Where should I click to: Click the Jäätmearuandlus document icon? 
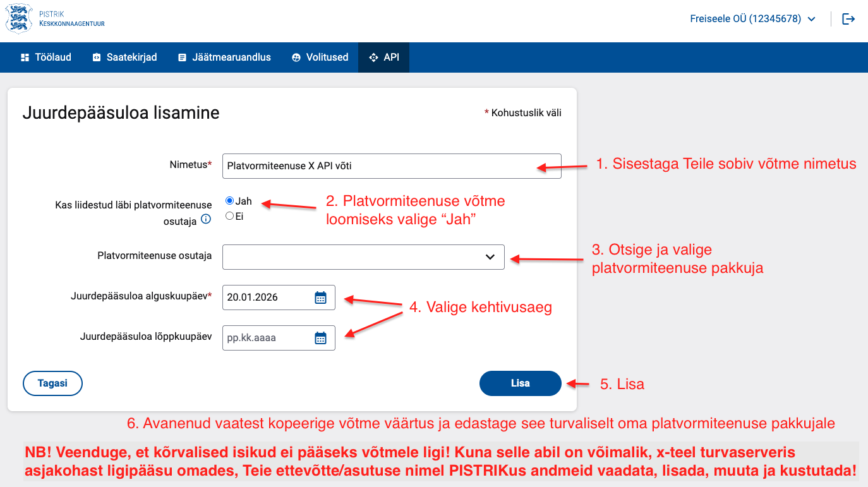(x=182, y=57)
